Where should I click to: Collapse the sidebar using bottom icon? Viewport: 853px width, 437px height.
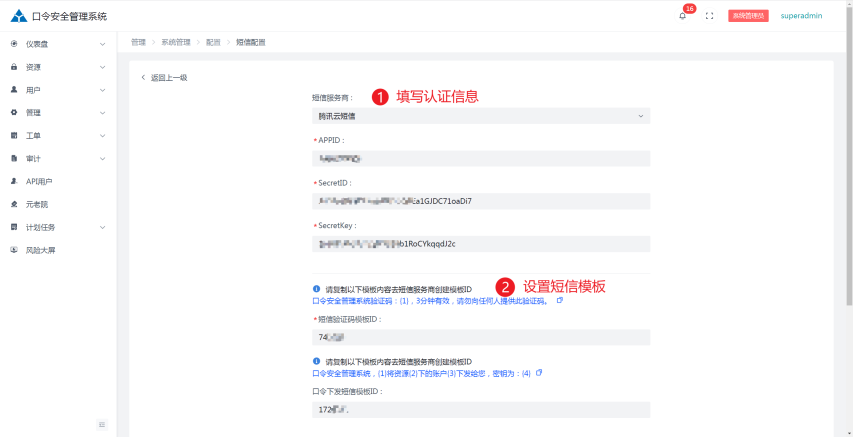pos(101,425)
